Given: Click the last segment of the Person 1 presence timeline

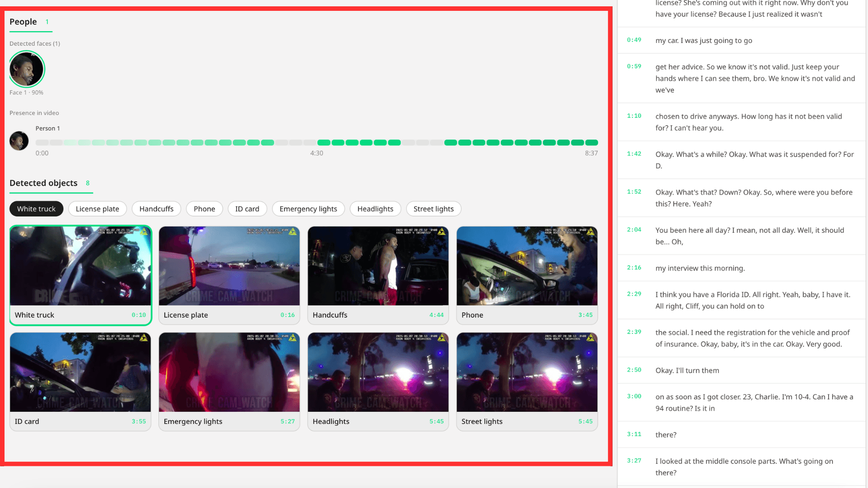Looking at the screenshot, I should pyautogui.click(x=591, y=143).
